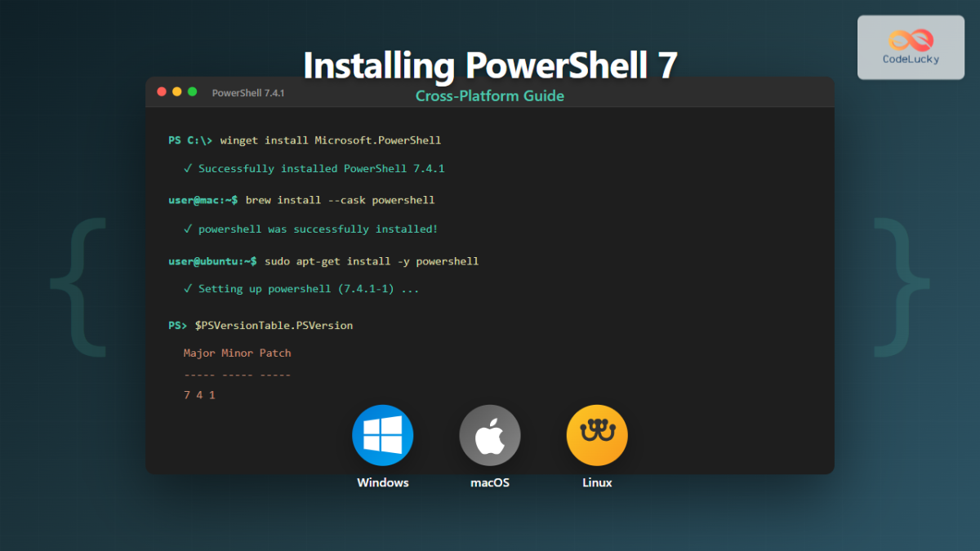Click the "Installing PowerShell 7" heading
Screen dimensions: 980x551
tap(490, 65)
